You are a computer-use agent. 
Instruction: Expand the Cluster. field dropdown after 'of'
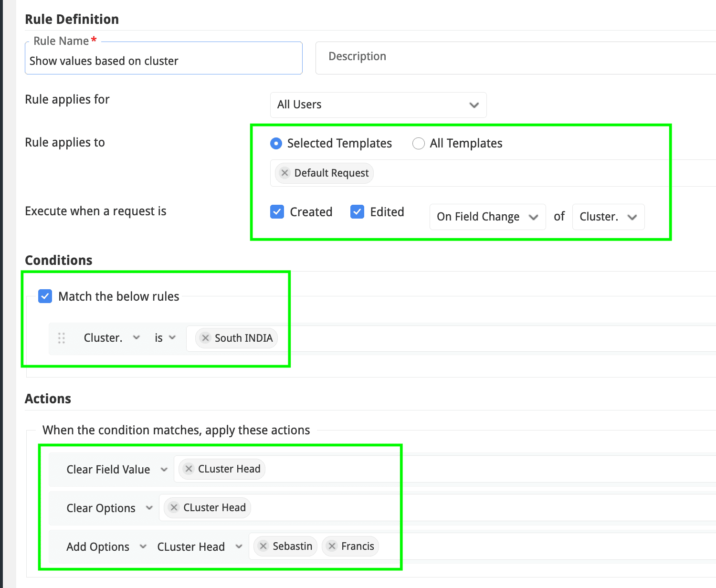point(608,217)
